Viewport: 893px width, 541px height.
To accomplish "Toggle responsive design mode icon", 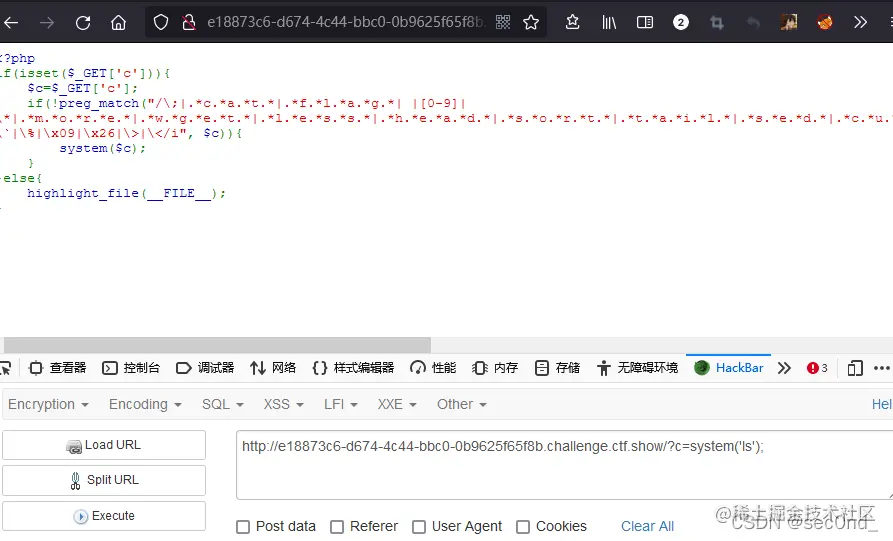I will click(x=855, y=368).
